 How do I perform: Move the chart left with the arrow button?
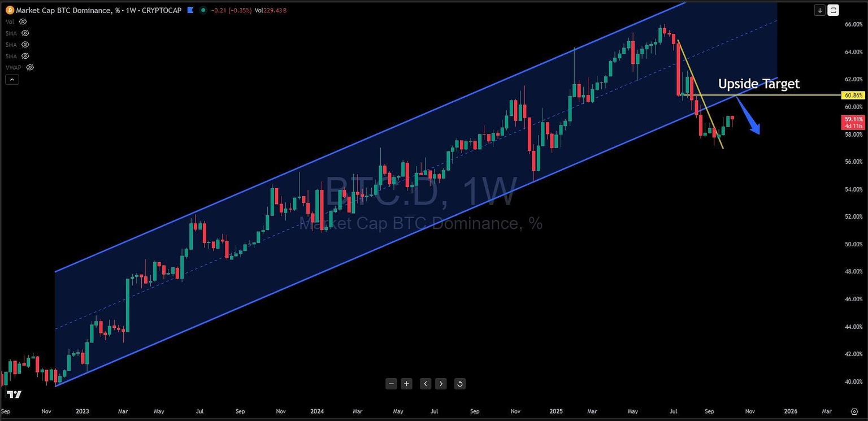coord(426,384)
